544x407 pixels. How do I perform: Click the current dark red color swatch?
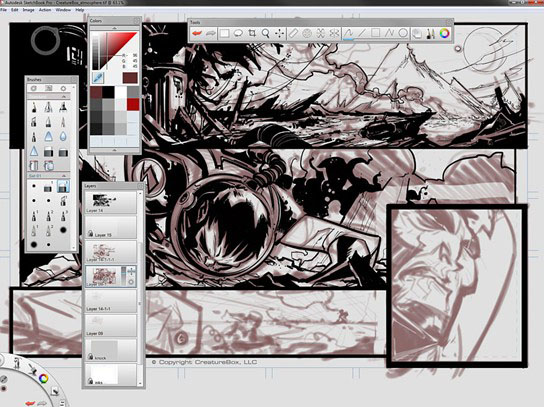[x=130, y=78]
